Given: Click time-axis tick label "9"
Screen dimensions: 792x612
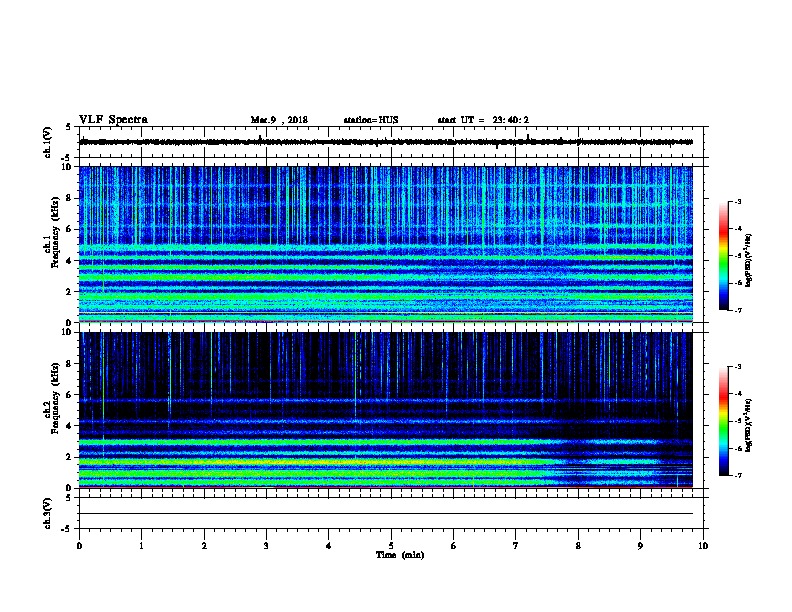Looking at the screenshot, I should [640, 546].
